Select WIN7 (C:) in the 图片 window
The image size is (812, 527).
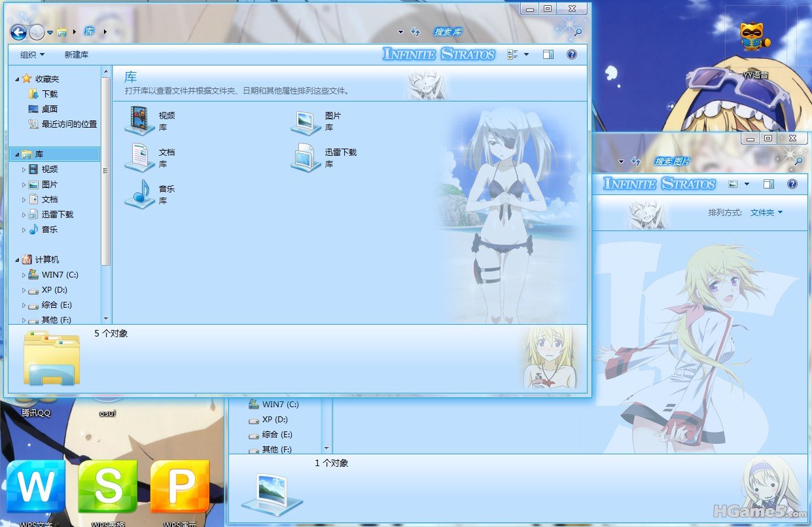coord(274,405)
